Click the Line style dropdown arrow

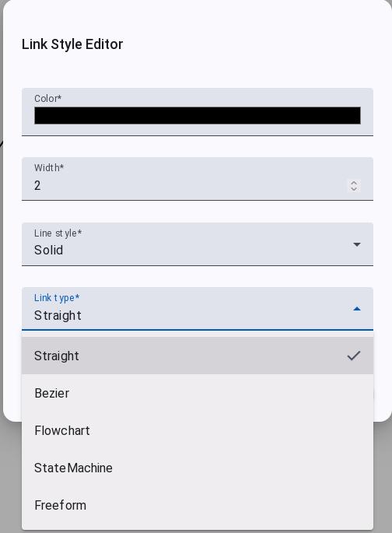(357, 244)
